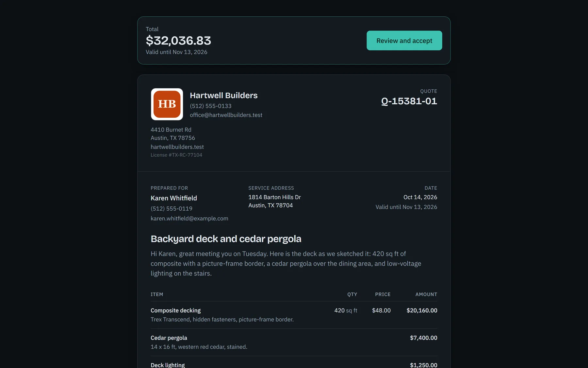Click the service address 1814 Barton Hills Dr
The image size is (588, 368).
click(274, 197)
